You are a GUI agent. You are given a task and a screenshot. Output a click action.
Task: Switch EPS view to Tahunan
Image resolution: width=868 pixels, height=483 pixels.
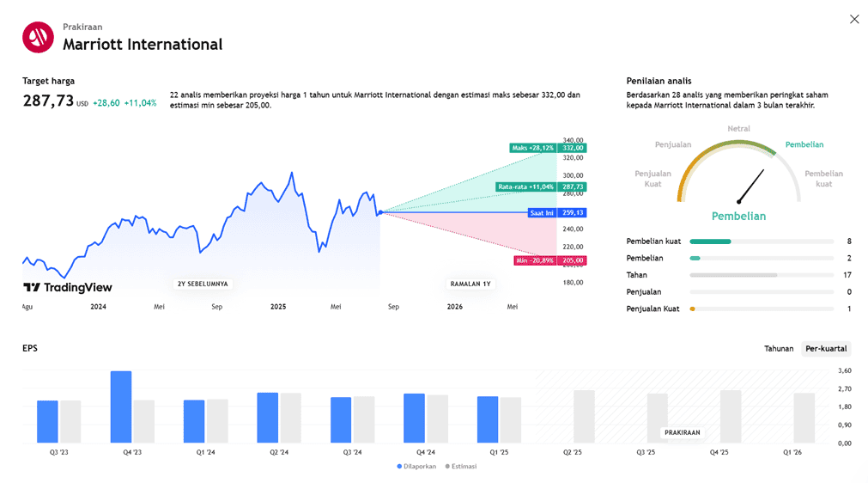(779, 349)
